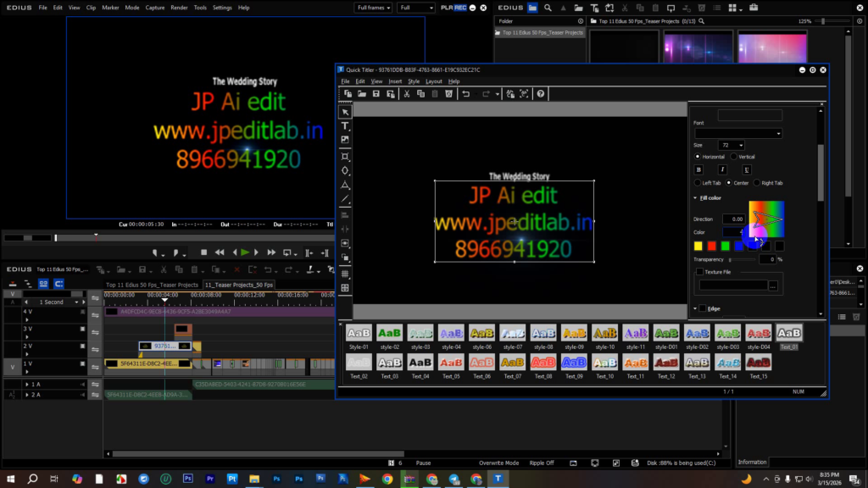The height and width of the screenshot is (488, 868).
Task: Click the Cut scissors icon in Quick Titler
Action: [x=408, y=94]
